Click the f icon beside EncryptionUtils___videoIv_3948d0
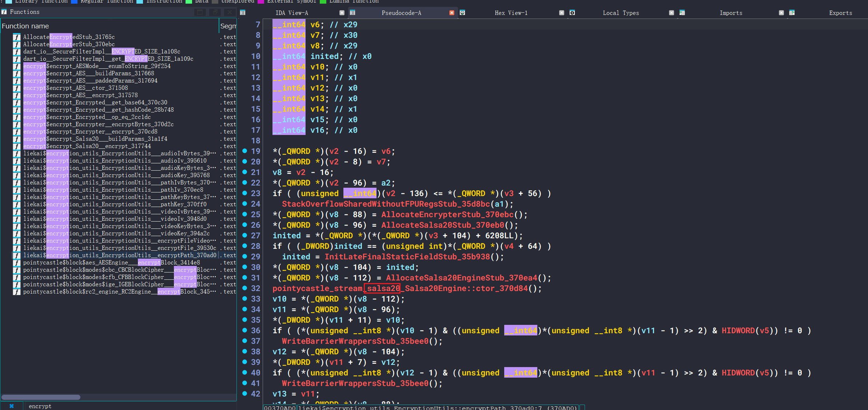Screen dimensions: 868x410 pos(16,219)
